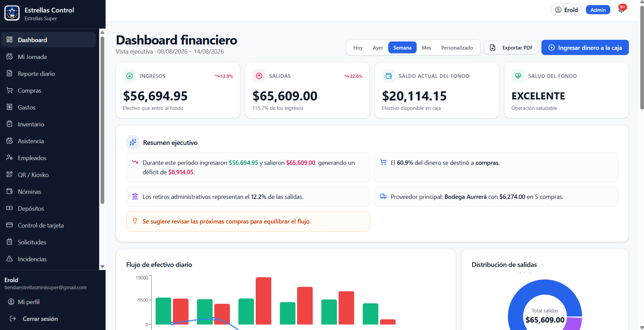644x330 pixels.
Task: Click the Bodega Aurrerá supplier name
Action: click(x=466, y=197)
